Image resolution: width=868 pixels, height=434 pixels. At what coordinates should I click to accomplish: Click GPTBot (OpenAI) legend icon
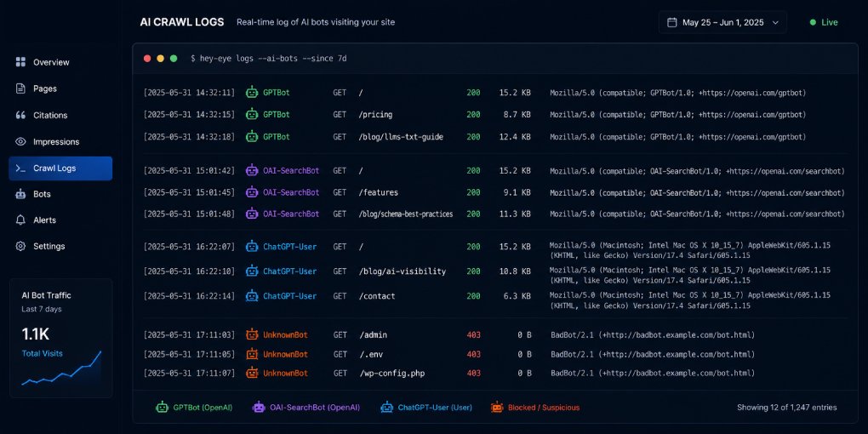pyautogui.click(x=163, y=408)
